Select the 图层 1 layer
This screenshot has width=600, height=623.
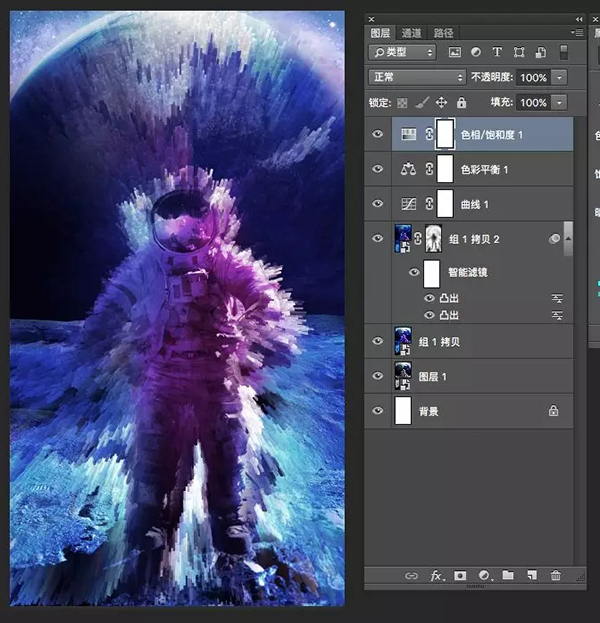[x=480, y=376]
